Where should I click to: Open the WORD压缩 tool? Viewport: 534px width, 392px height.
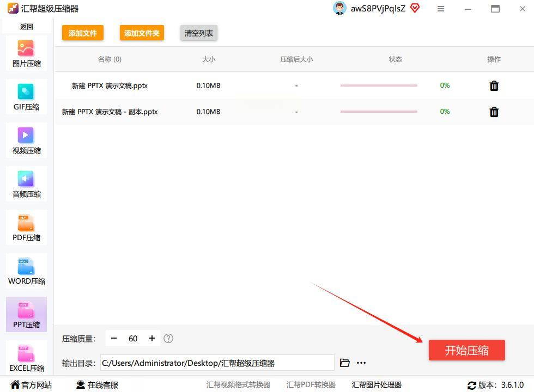(x=26, y=271)
